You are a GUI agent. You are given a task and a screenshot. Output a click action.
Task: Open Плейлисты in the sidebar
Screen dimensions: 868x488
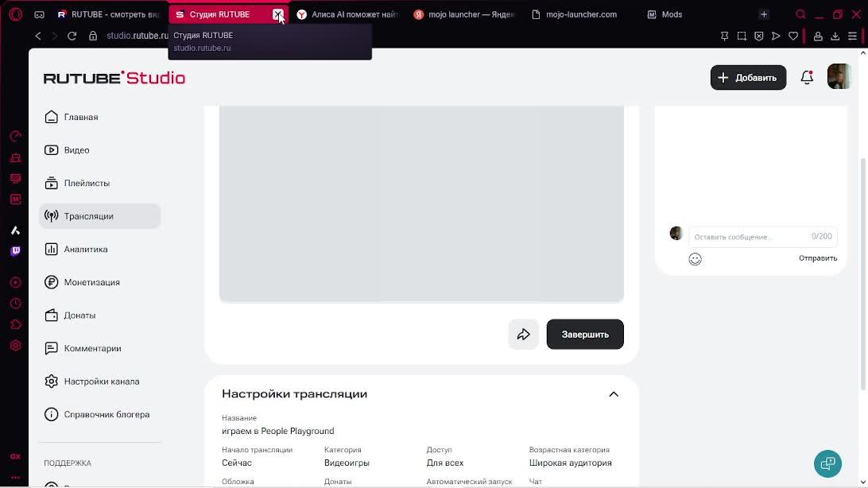(99, 183)
